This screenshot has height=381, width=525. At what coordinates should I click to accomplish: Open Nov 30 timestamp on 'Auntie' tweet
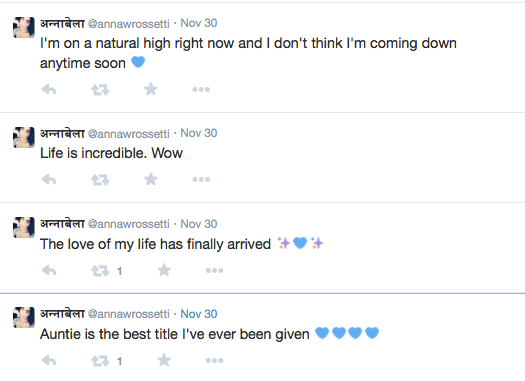pyautogui.click(x=199, y=314)
